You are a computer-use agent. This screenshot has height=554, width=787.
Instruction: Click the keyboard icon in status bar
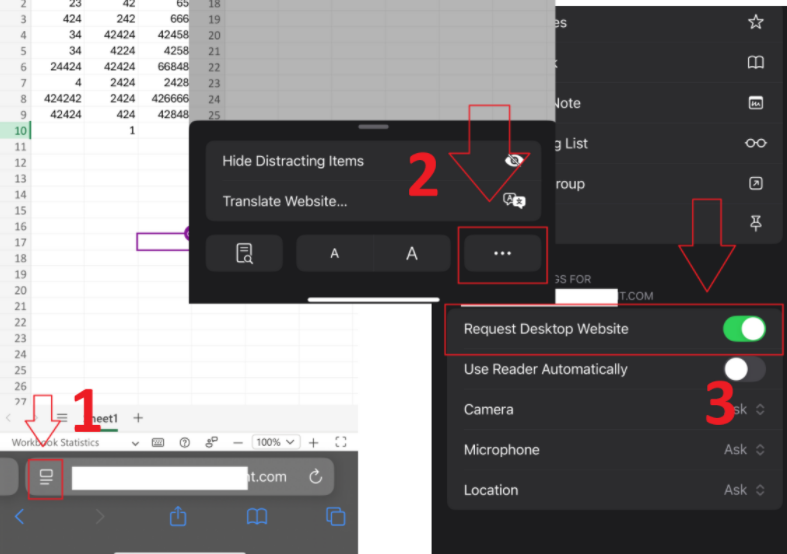click(x=158, y=443)
